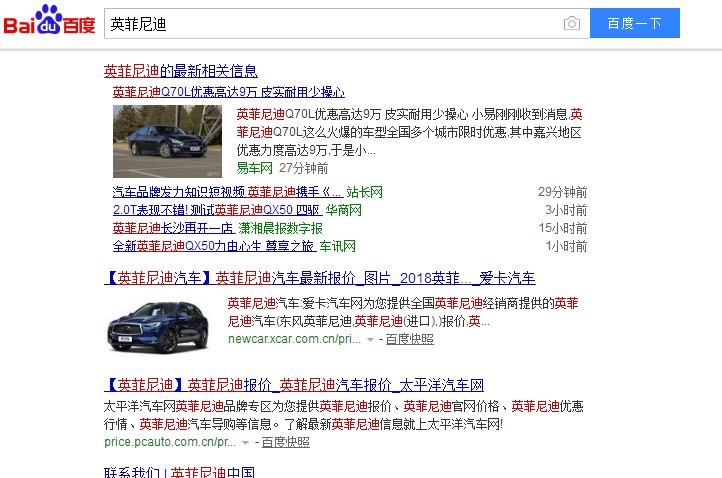The height and width of the screenshot is (478, 722).
Task: Open 英菲尼迪Q70L优惠高达9万 news title link
Action: (228, 92)
